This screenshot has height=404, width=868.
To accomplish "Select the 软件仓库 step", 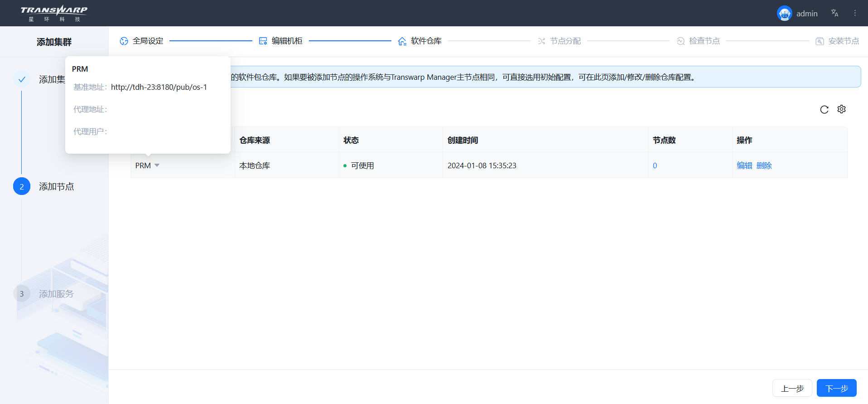I will [426, 41].
